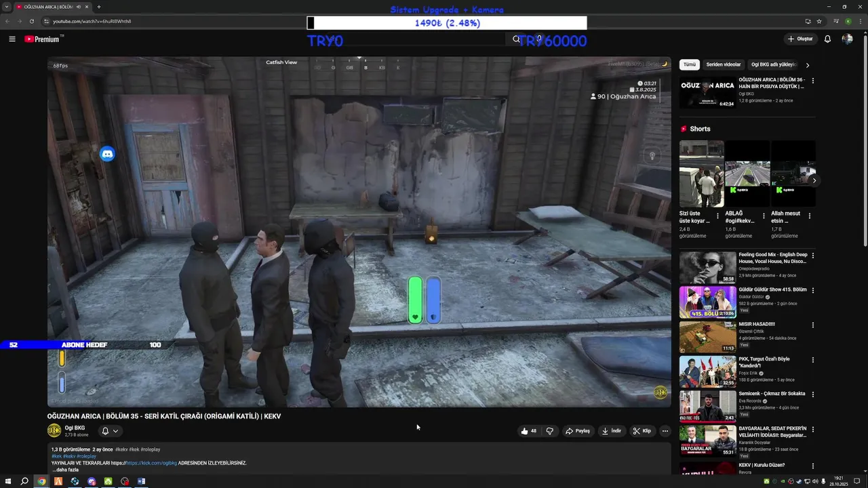Select Seriden videolar filter chip
Screen dimensions: 868x488
pos(724,64)
